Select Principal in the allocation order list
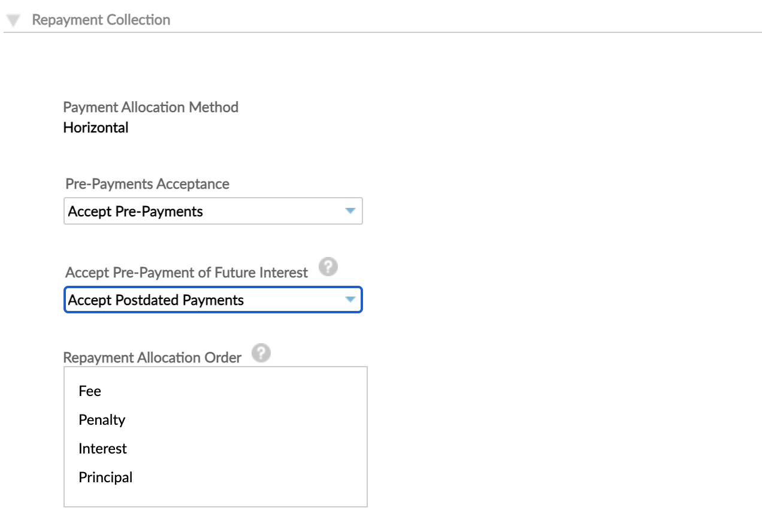Screen dimensions: 762x532 [105, 477]
